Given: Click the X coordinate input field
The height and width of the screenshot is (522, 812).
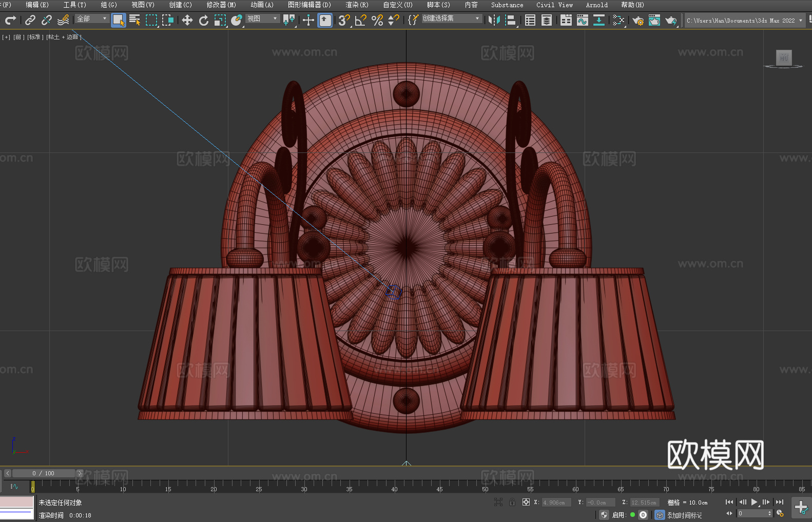Looking at the screenshot, I should [556, 502].
